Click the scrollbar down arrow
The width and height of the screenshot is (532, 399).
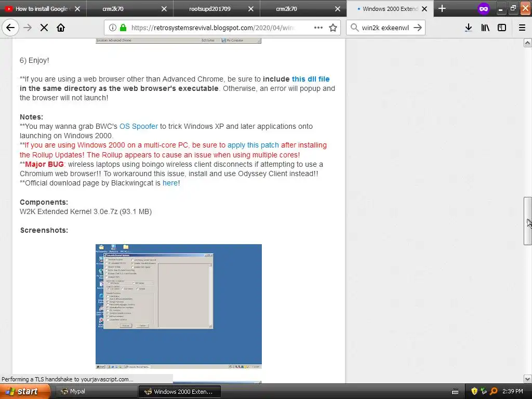click(527, 379)
